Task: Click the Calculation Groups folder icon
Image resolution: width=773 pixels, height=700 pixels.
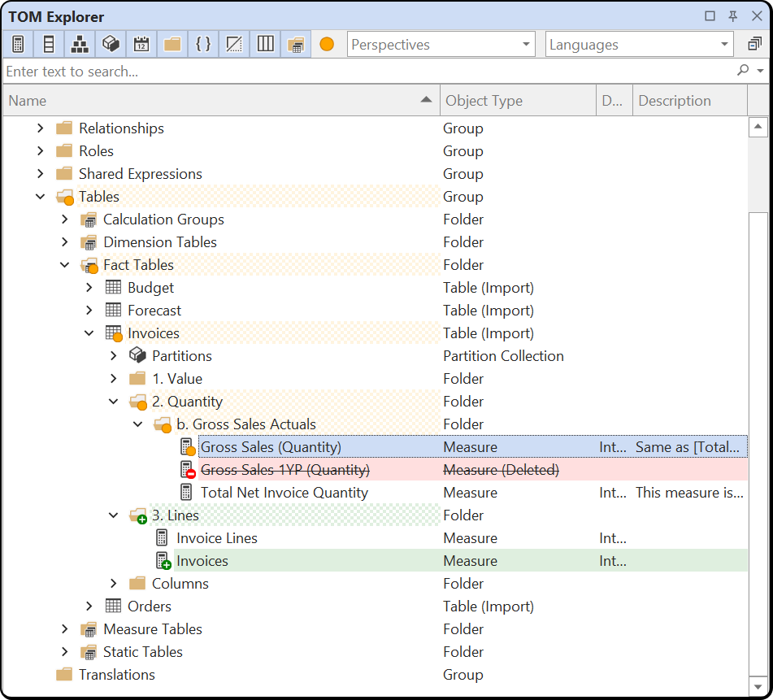Action: coord(89,220)
